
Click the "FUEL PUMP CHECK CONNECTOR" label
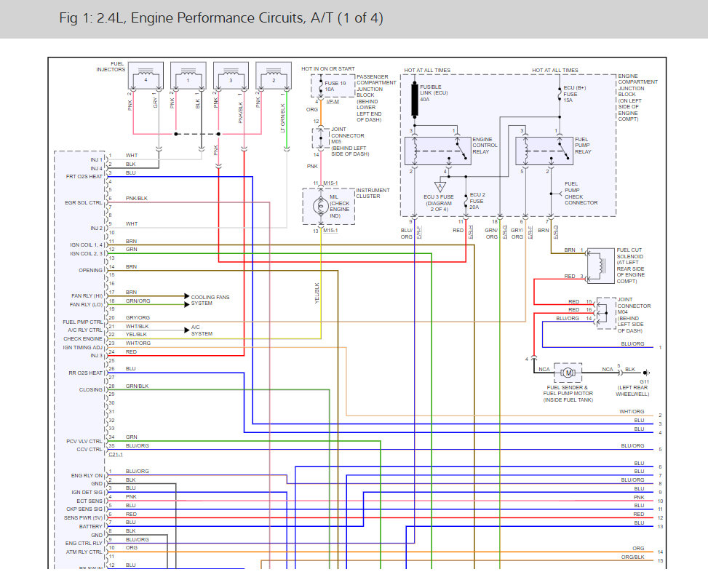[x=581, y=194]
